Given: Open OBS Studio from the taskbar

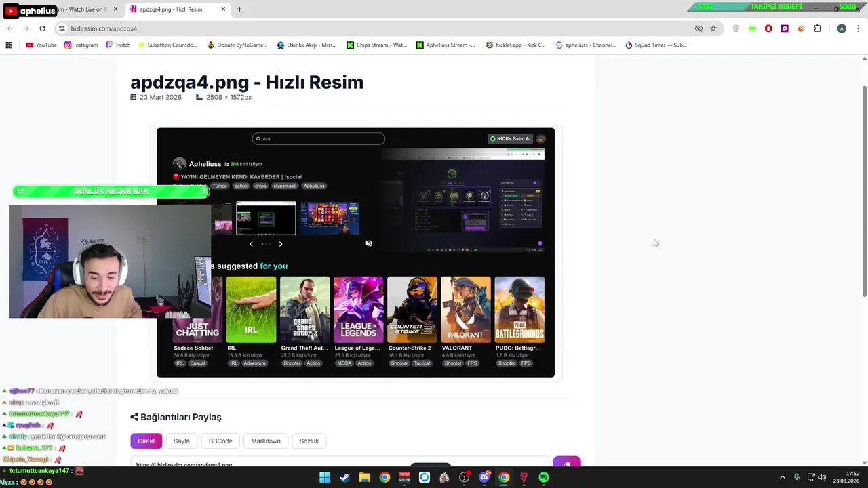Looking at the screenshot, I should (x=465, y=477).
